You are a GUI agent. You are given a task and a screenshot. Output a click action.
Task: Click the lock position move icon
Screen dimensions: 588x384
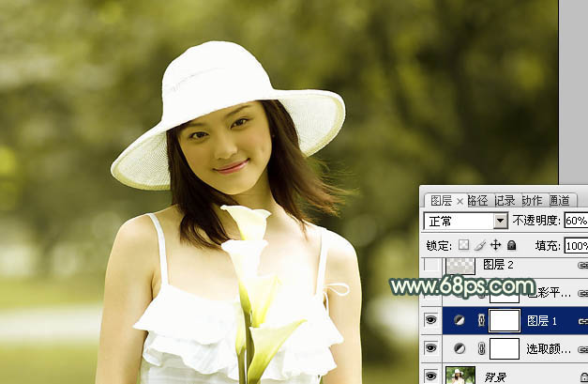[x=495, y=245]
